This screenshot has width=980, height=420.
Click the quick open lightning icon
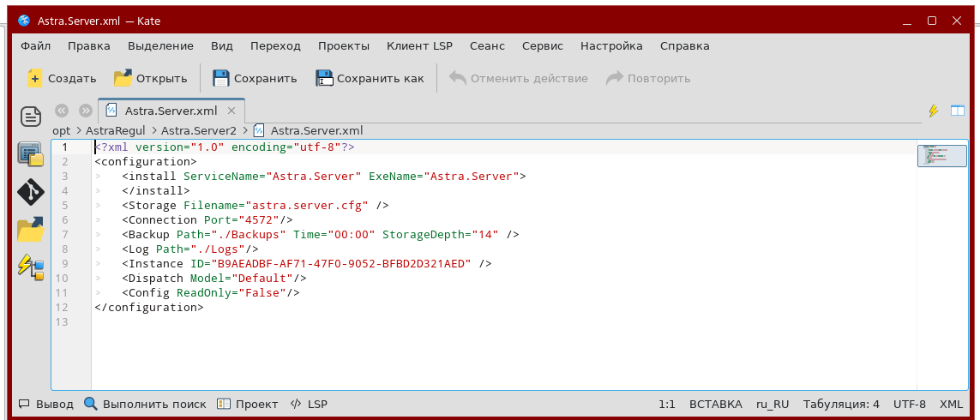pos(934,111)
